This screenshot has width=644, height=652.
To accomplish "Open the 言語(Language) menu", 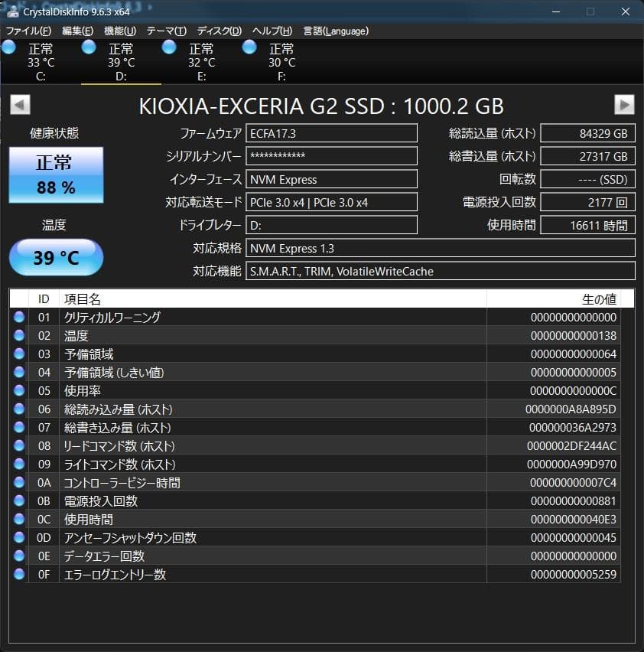I will (x=336, y=31).
